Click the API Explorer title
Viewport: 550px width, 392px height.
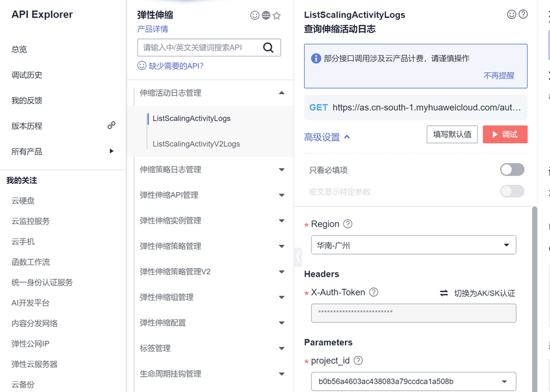tap(42, 14)
